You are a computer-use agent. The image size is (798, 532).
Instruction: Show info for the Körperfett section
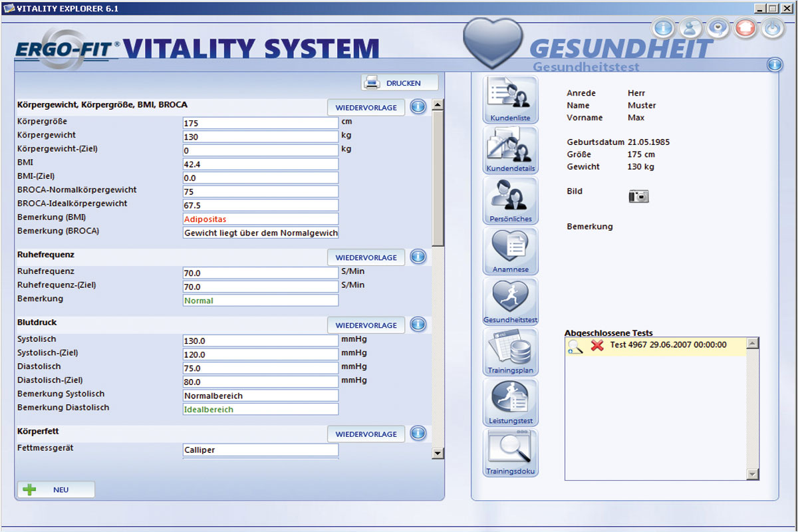click(x=418, y=434)
